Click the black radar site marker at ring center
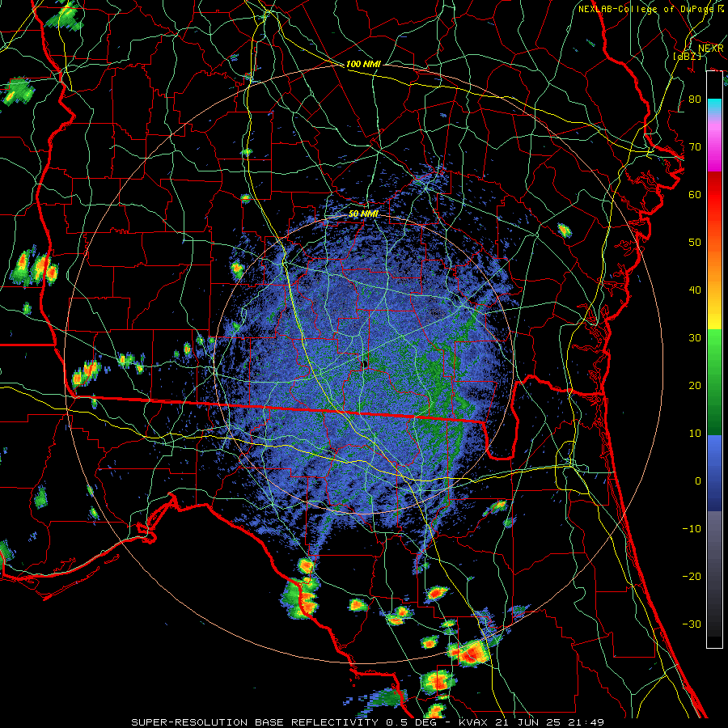728x728 pixels. point(365,363)
